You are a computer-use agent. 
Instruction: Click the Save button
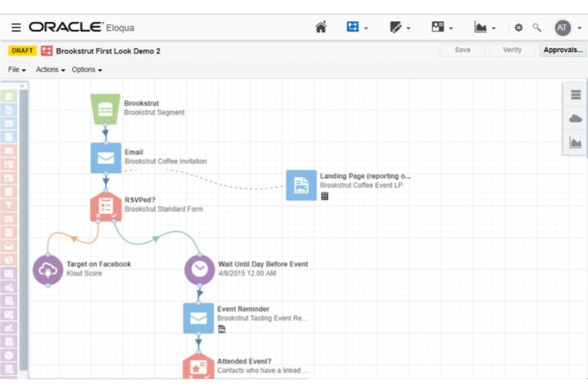click(462, 50)
